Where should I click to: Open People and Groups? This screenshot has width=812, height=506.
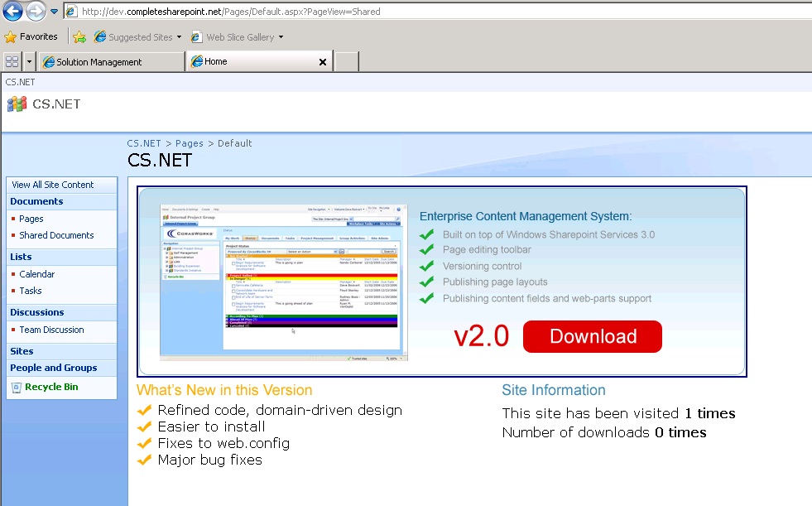pos(54,368)
